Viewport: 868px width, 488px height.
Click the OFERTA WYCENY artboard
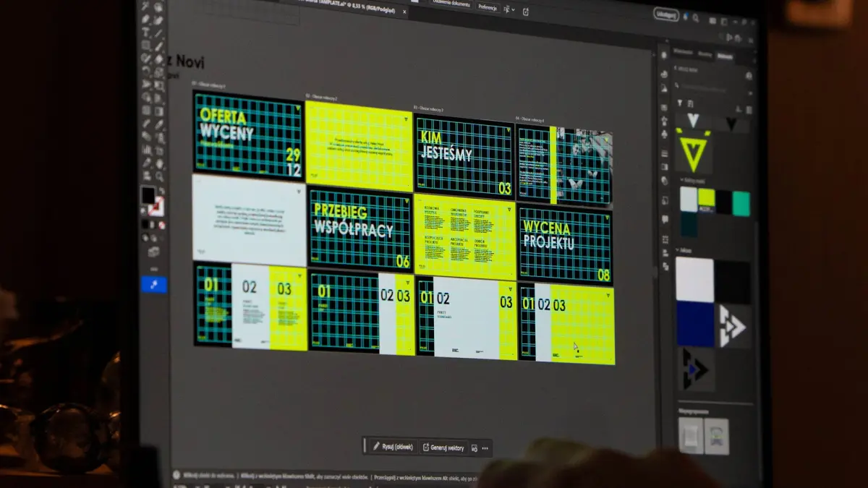(248, 134)
